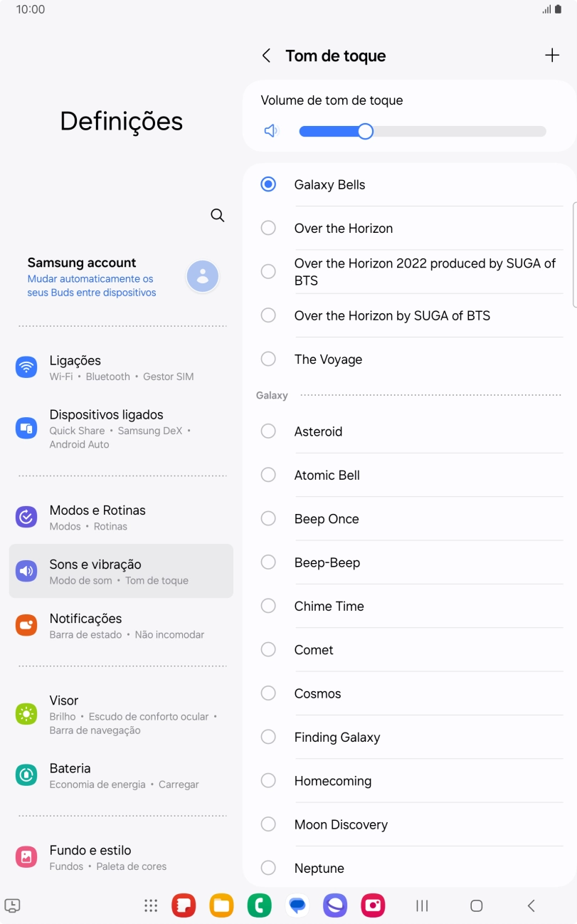Screen dimensions: 577x924
Task: Launch the yellow My Files app in taskbar
Action: coord(221,905)
